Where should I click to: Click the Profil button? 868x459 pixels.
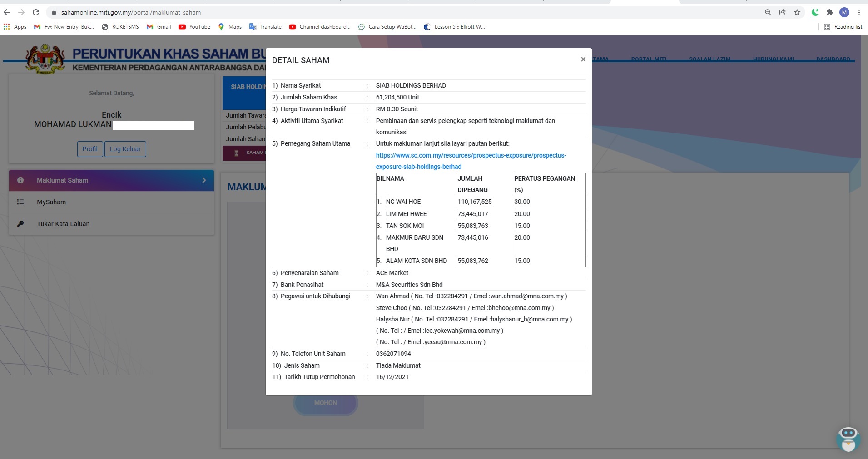pyautogui.click(x=89, y=149)
